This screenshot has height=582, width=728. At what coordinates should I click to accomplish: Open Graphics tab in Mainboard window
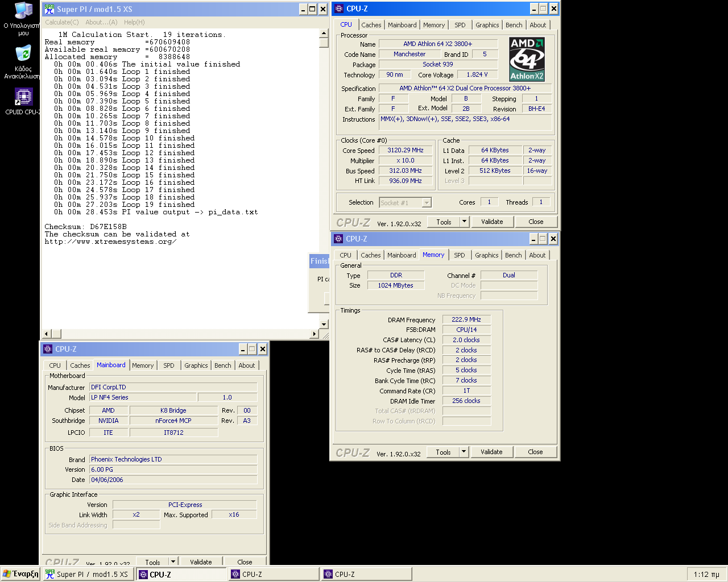(x=196, y=365)
